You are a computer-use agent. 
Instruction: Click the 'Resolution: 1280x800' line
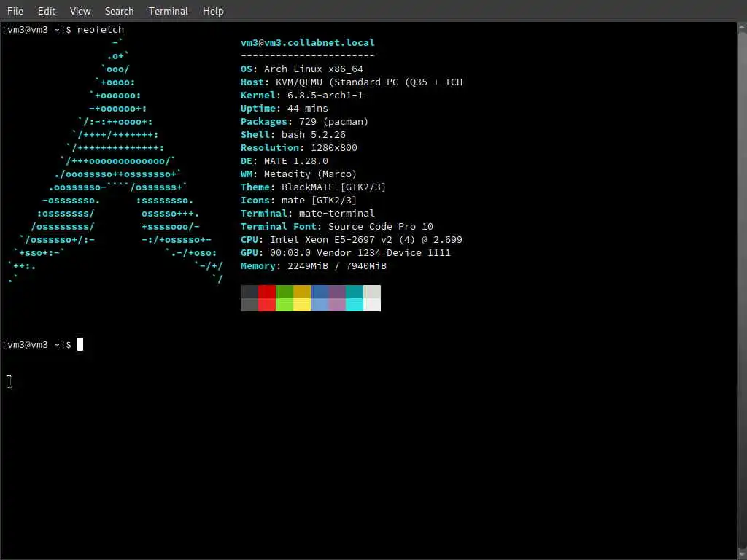point(299,147)
